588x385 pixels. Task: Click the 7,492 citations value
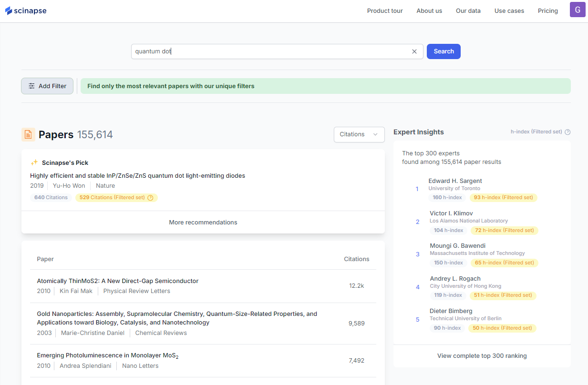click(356, 361)
